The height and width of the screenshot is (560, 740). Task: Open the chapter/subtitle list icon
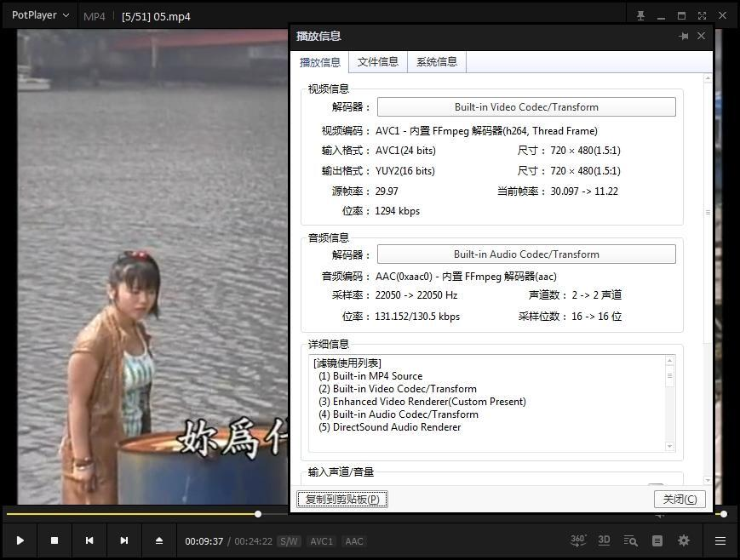[657, 540]
